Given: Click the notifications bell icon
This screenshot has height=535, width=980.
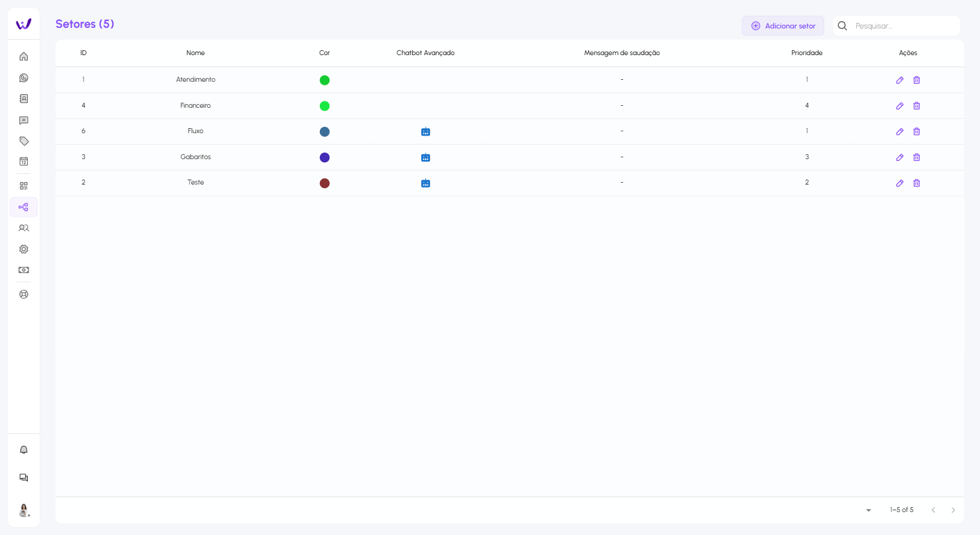Looking at the screenshot, I should point(24,450).
